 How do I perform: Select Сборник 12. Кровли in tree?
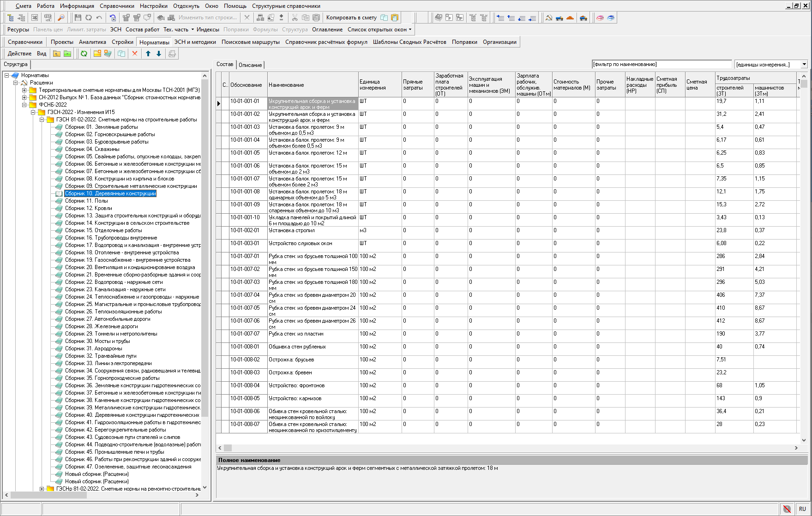(x=88, y=208)
